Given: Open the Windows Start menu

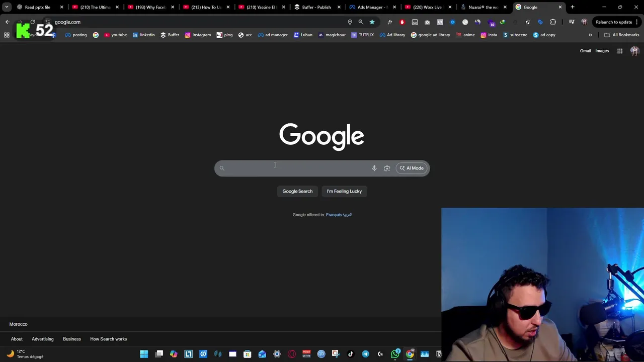Looking at the screenshot, I should [x=144, y=354].
